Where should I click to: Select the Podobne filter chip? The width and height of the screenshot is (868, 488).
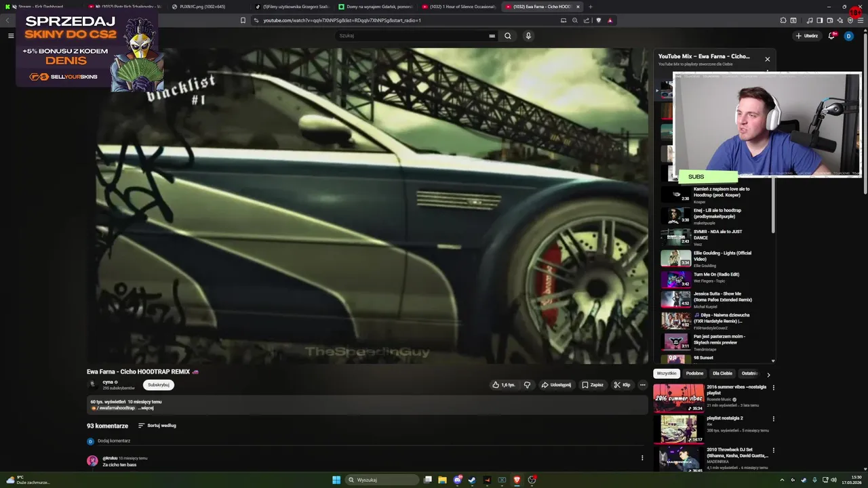pos(694,373)
